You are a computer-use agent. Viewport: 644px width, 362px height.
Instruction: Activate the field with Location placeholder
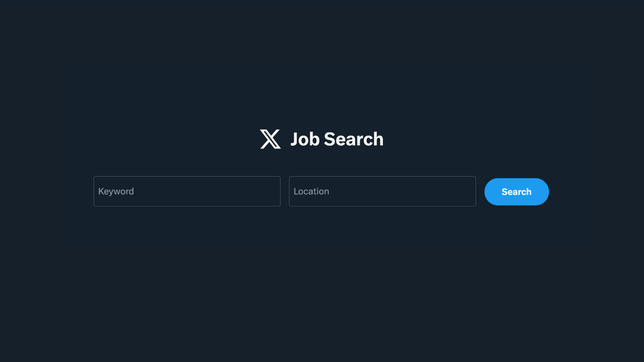382,191
